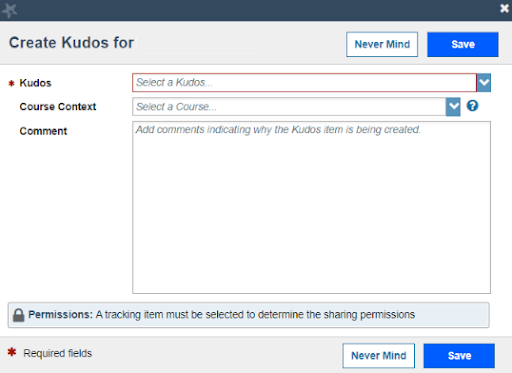Click the top Never Mind button
Image resolution: width=512 pixels, height=373 pixels.
pos(382,44)
